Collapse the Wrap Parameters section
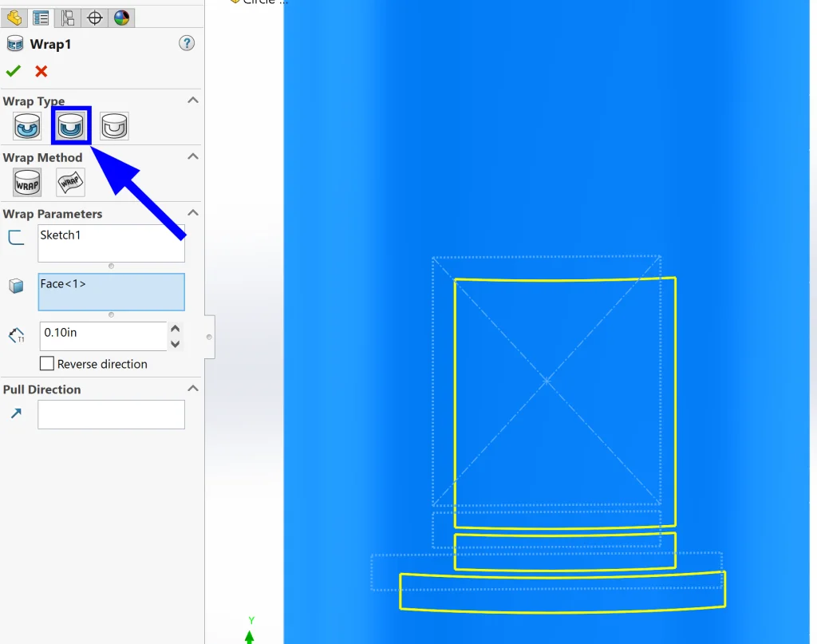Image resolution: width=817 pixels, height=644 pixels. tap(193, 212)
